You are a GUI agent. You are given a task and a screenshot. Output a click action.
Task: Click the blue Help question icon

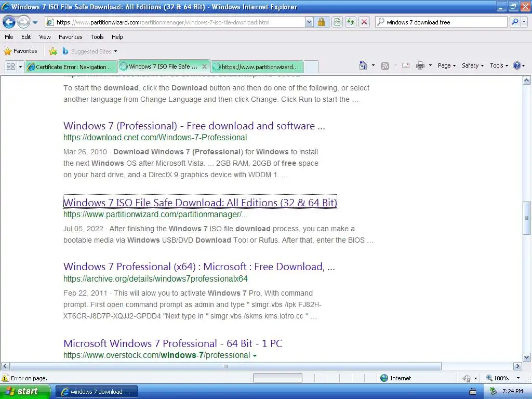pos(517,65)
